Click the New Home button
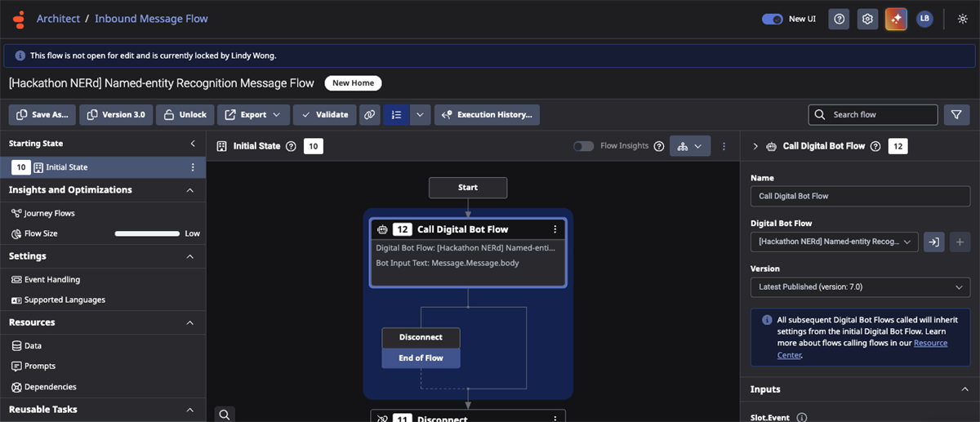980x422 pixels. (353, 83)
